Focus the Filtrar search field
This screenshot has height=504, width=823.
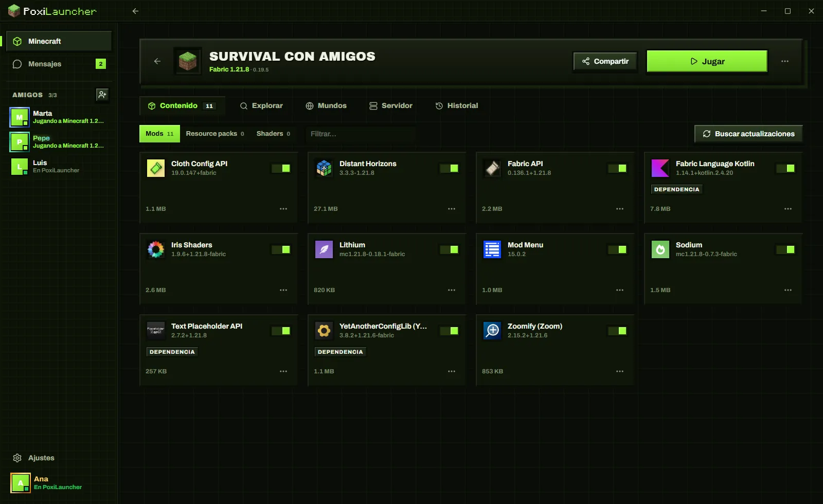click(x=360, y=134)
